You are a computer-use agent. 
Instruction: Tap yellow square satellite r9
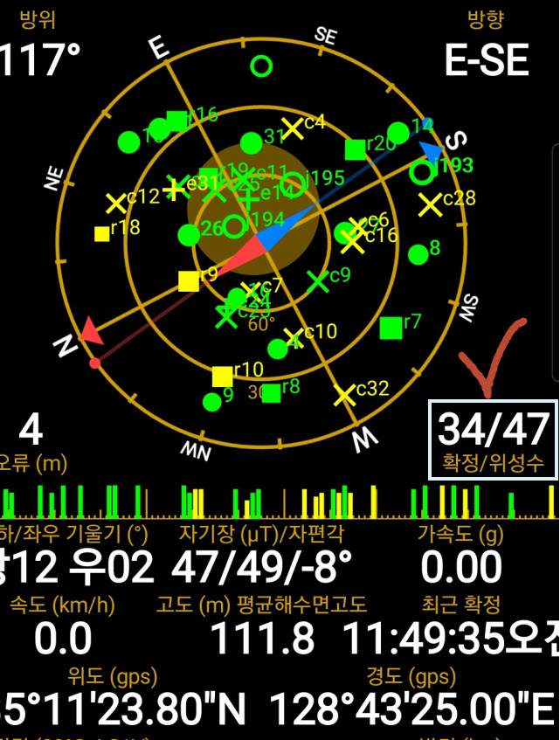(x=189, y=281)
